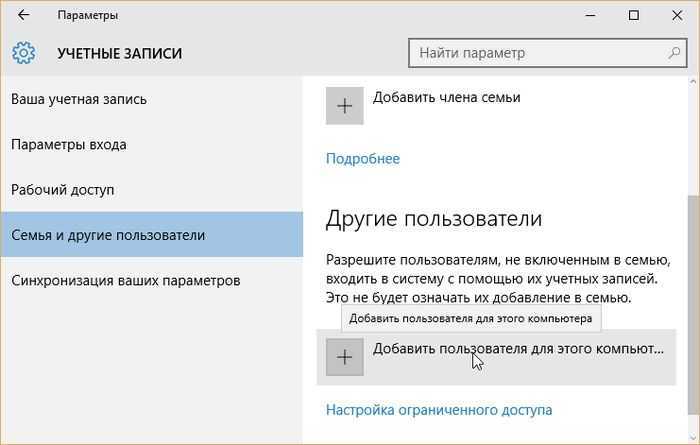This screenshot has width=700, height=445.
Task: Open "Параметры входа" section
Action: (151, 145)
